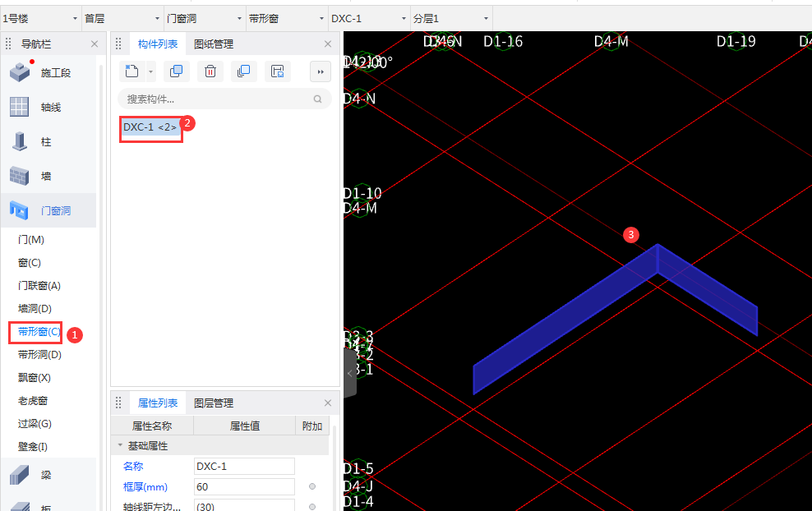Click the search magnifier icon
812x511 pixels.
(x=317, y=99)
